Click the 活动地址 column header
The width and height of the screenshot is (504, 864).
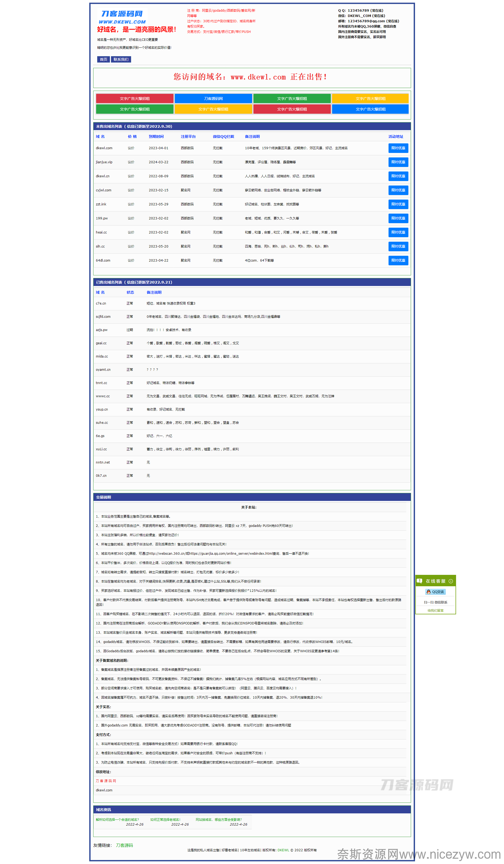click(x=396, y=136)
